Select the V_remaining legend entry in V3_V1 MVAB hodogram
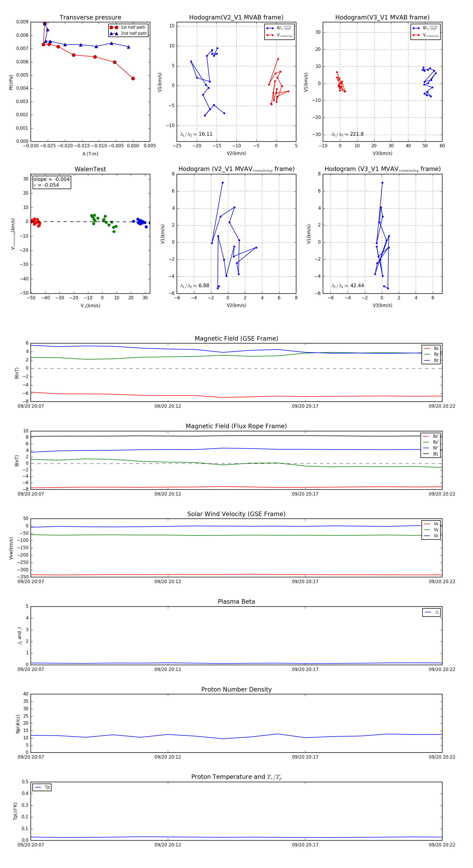473x868 pixels. pyautogui.click(x=425, y=35)
